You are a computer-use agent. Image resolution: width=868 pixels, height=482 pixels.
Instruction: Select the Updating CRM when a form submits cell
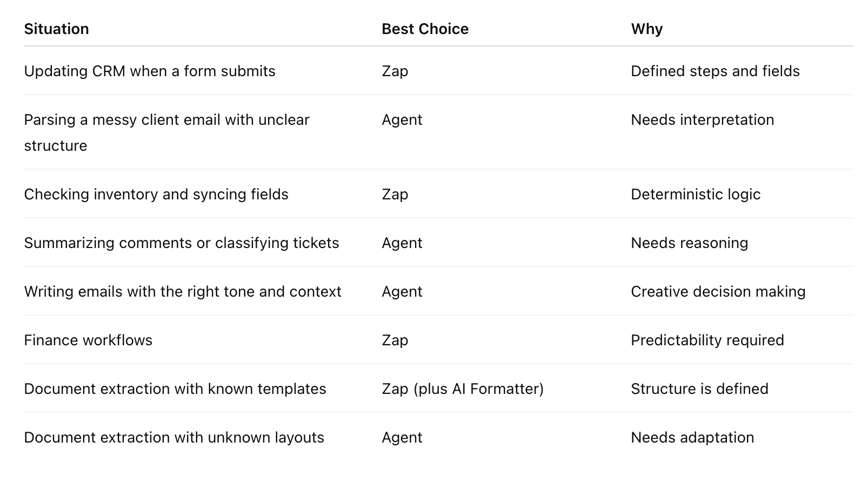pyautogui.click(x=150, y=71)
